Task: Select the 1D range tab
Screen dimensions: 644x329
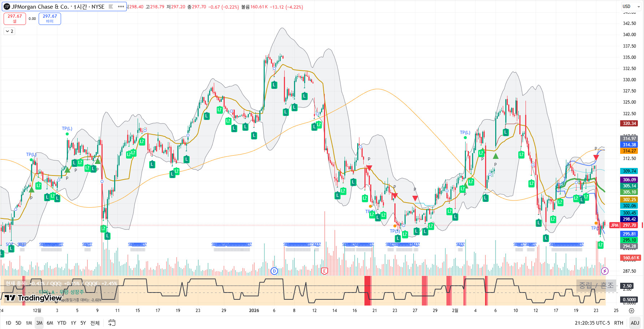Action: tap(8, 323)
